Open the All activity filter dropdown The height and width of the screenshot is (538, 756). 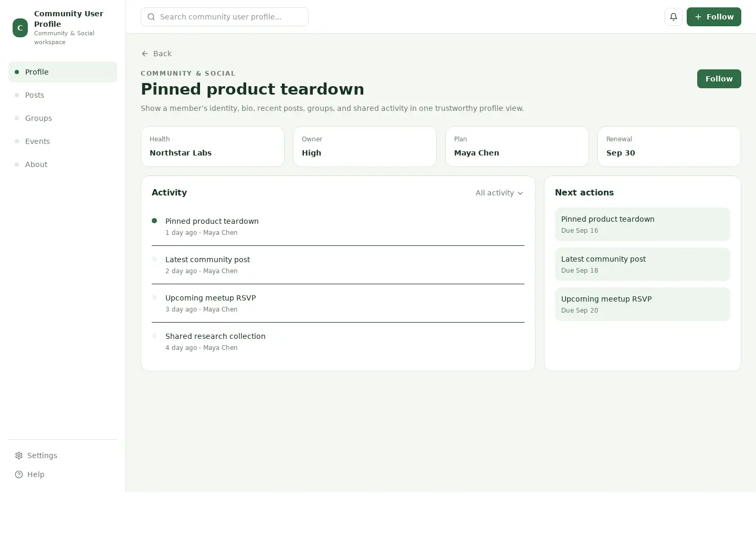click(x=499, y=193)
